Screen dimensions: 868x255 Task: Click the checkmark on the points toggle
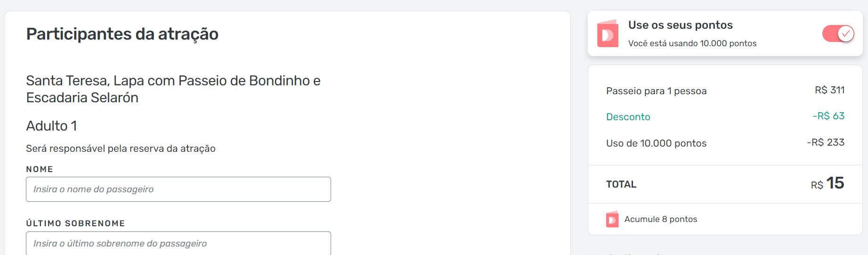[x=846, y=33]
